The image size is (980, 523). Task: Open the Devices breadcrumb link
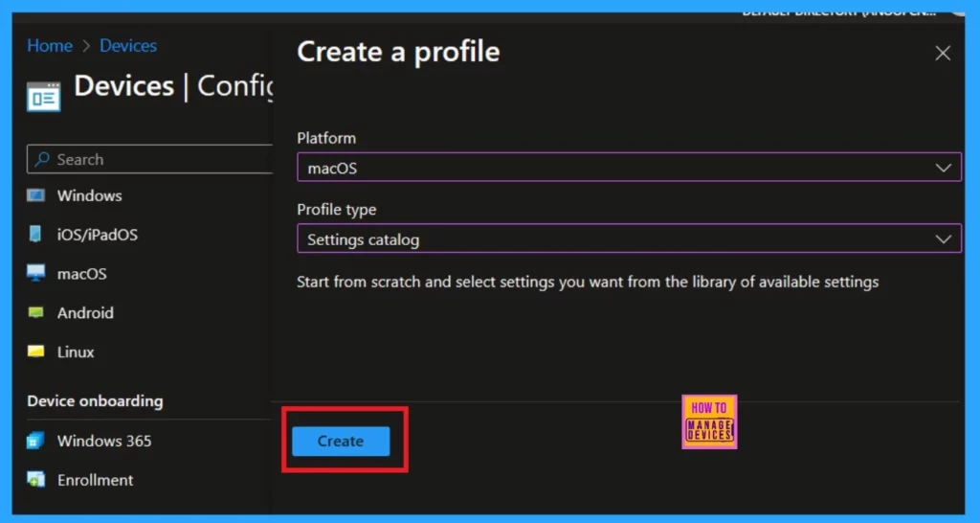click(x=128, y=46)
